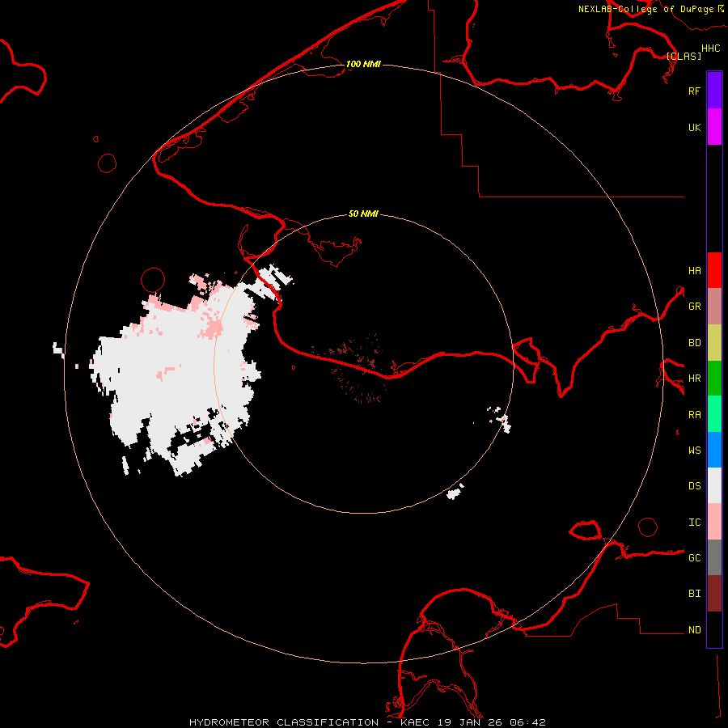
Task: Click the HA legend label
Action: click(694, 270)
